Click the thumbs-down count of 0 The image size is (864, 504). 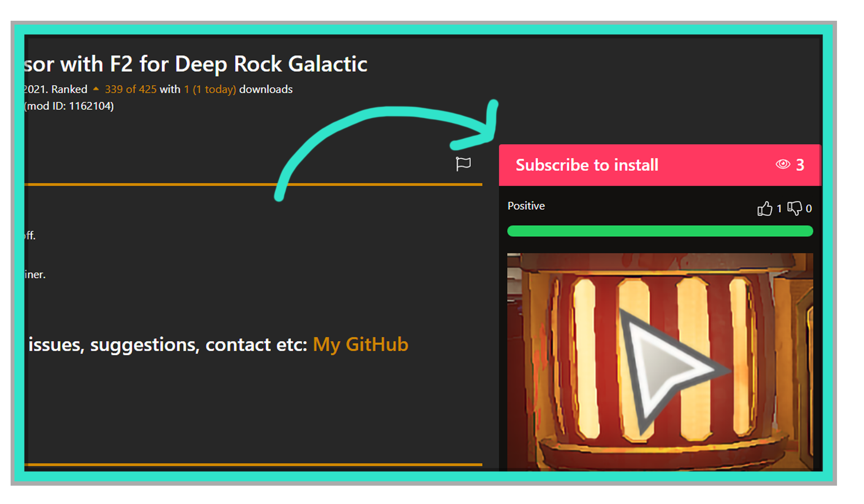(809, 209)
